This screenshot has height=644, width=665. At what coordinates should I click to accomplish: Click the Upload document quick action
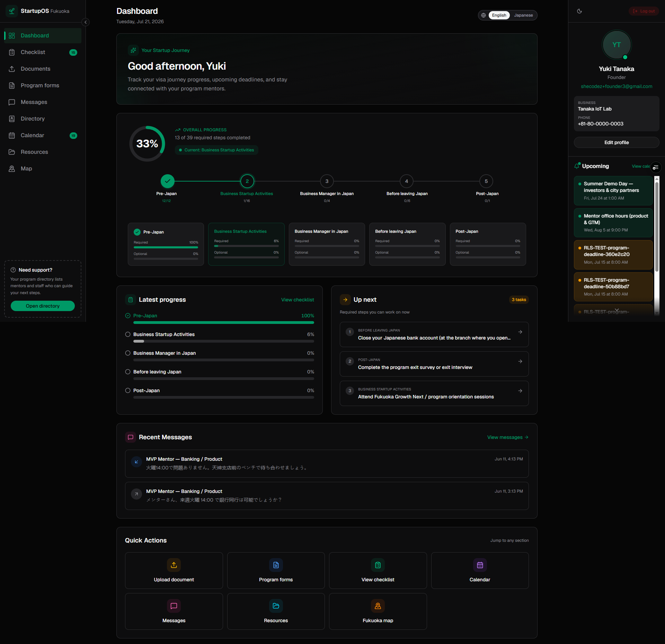click(x=174, y=571)
